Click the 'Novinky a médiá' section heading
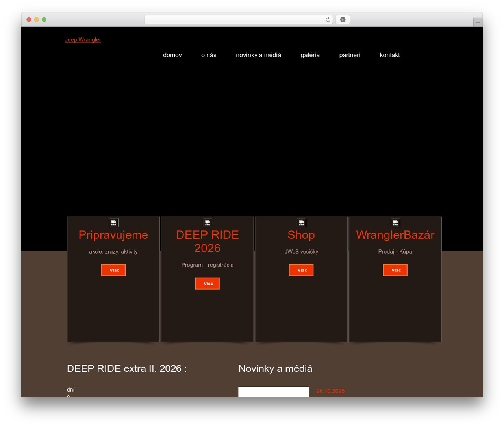The image size is (504, 427). point(275,369)
